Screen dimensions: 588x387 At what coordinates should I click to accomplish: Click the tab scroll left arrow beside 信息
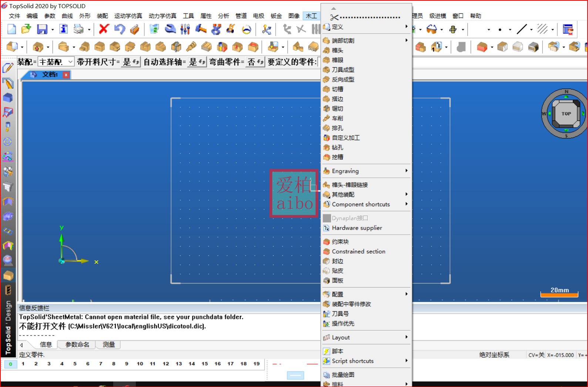tap(21, 345)
